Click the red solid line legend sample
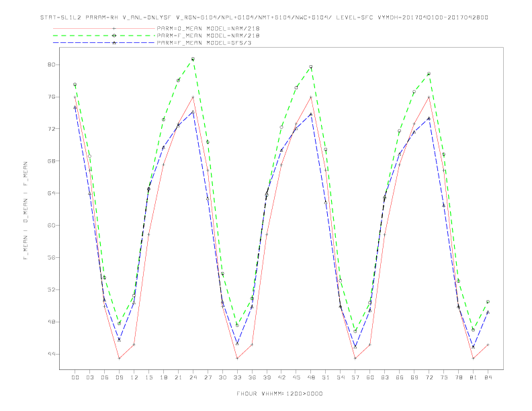532x411 pixels. pyautogui.click(x=104, y=28)
